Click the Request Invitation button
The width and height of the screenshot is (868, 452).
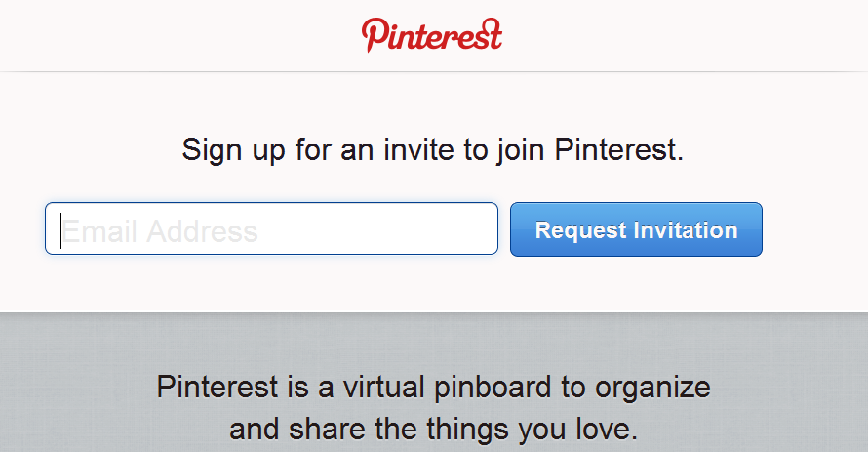point(636,229)
